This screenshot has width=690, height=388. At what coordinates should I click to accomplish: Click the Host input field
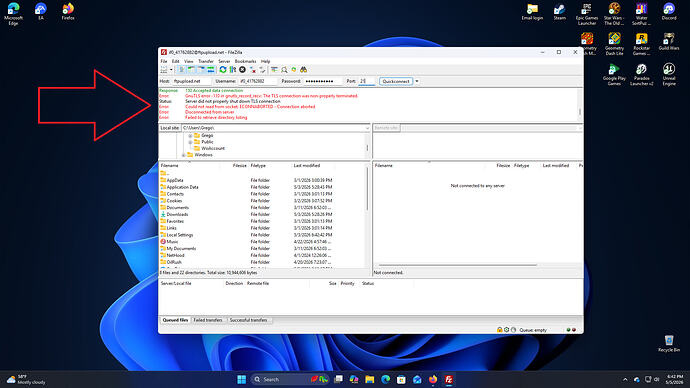(191, 81)
